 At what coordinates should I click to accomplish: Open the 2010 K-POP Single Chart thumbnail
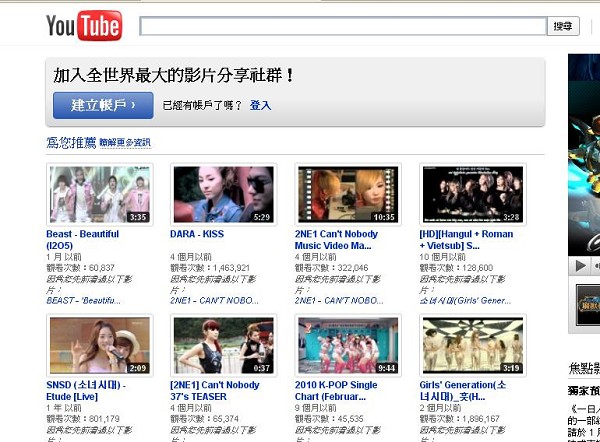pyautogui.click(x=348, y=345)
